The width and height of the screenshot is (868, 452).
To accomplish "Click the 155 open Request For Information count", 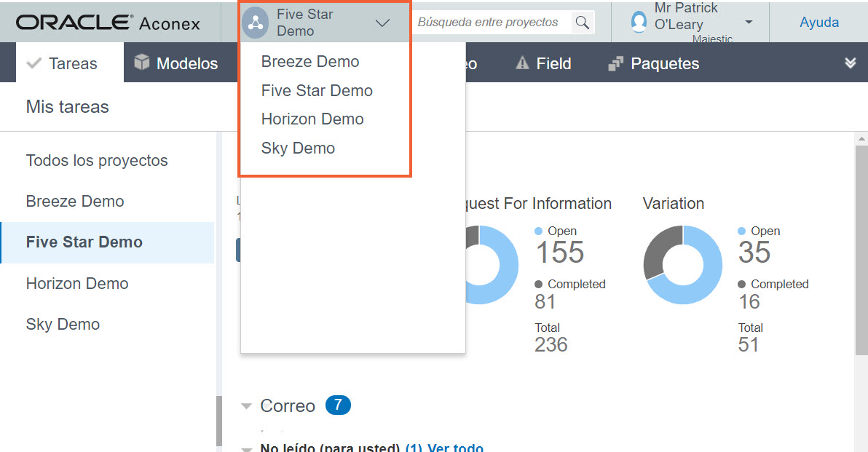I will (560, 253).
